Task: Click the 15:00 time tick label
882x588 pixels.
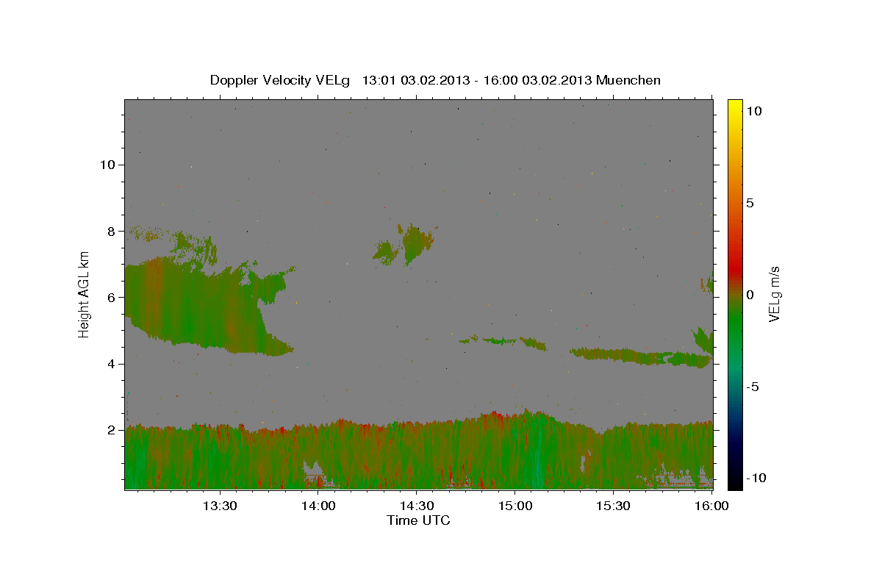Action: (x=514, y=506)
